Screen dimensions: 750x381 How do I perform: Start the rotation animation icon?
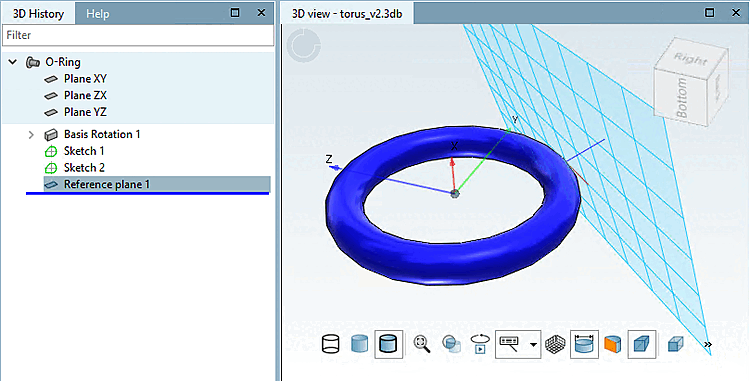point(480,344)
